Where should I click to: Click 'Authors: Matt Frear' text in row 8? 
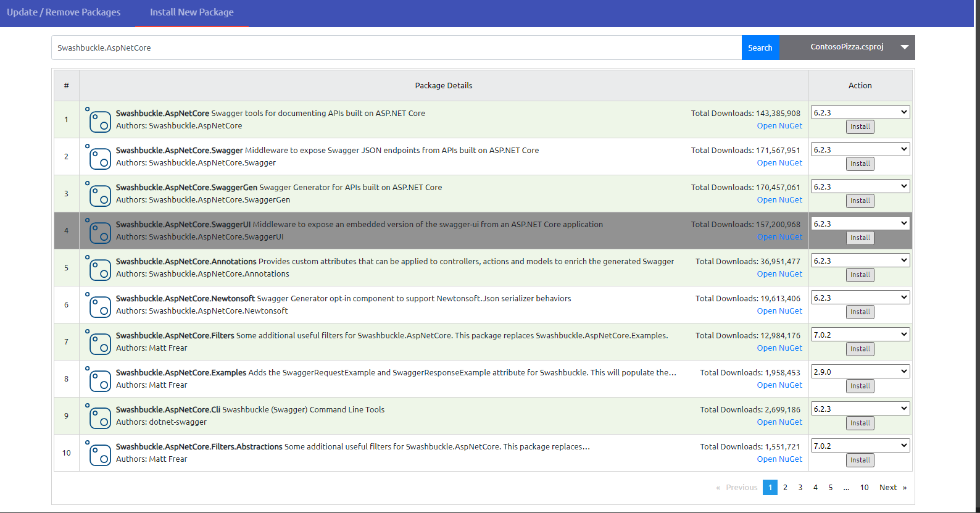point(152,385)
